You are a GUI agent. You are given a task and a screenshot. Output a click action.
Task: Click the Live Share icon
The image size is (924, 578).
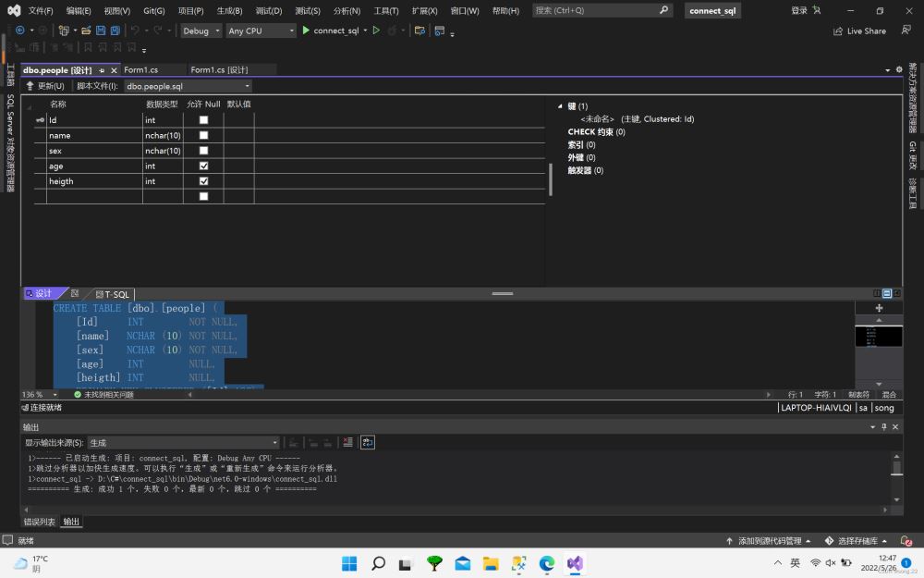[x=839, y=31]
